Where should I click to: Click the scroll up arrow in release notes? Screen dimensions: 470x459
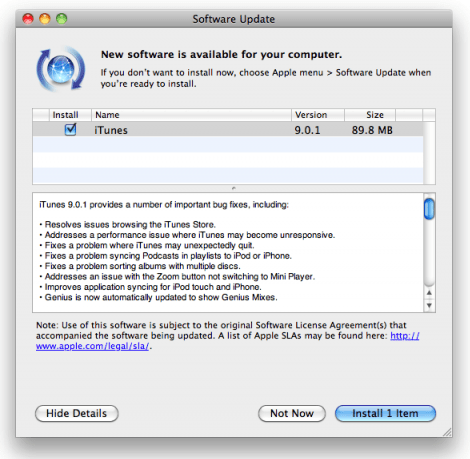(x=429, y=293)
